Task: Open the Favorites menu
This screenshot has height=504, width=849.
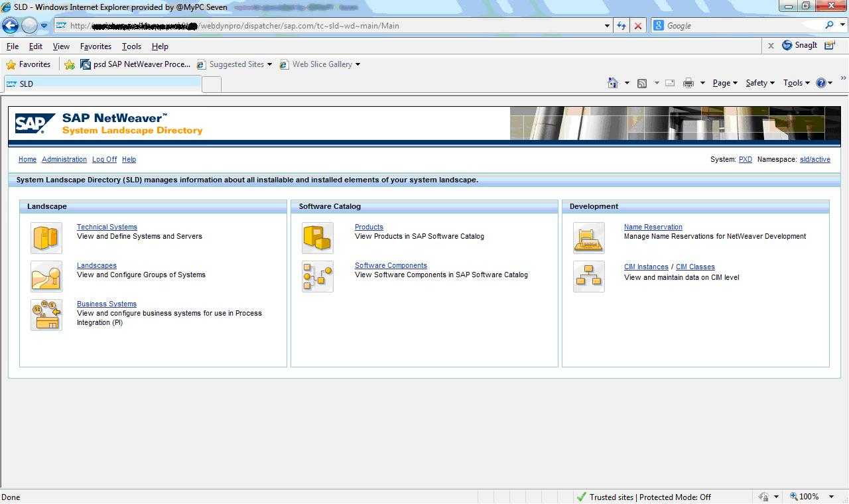Action: click(96, 46)
